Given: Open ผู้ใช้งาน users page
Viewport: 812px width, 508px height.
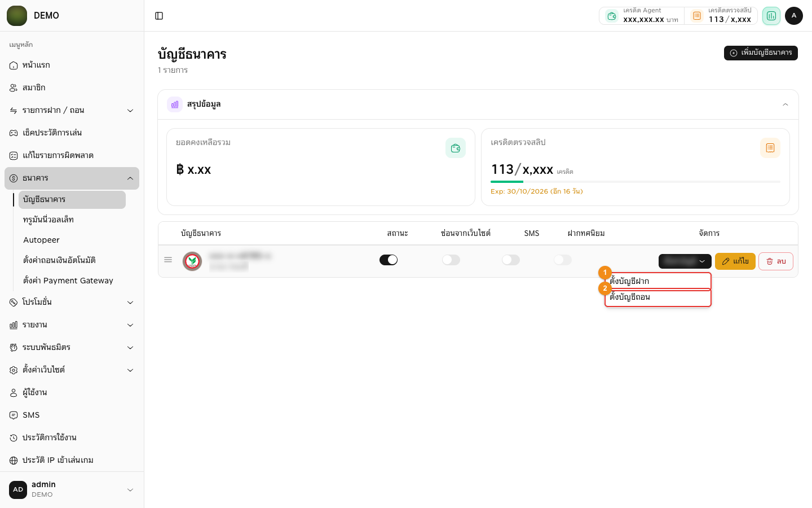Looking at the screenshot, I should click(x=72, y=393).
